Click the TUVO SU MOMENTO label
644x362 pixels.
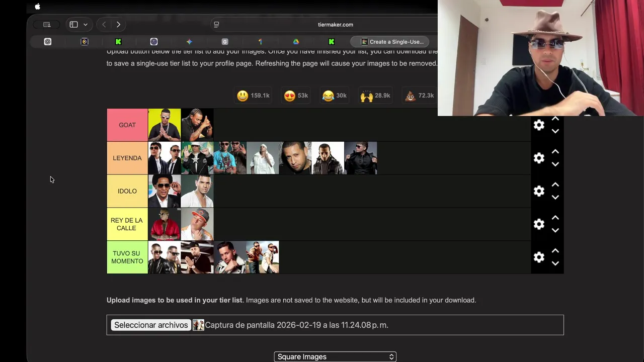(x=127, y=257)
